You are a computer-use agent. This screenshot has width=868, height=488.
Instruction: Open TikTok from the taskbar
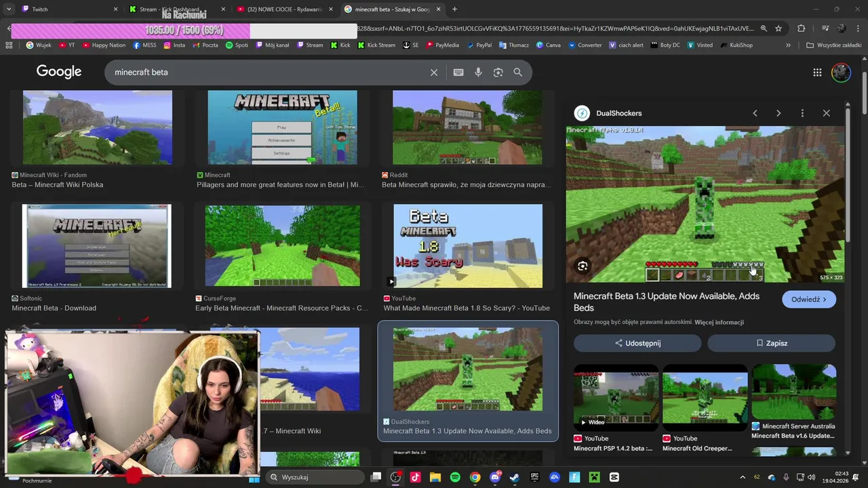(415, 478)
